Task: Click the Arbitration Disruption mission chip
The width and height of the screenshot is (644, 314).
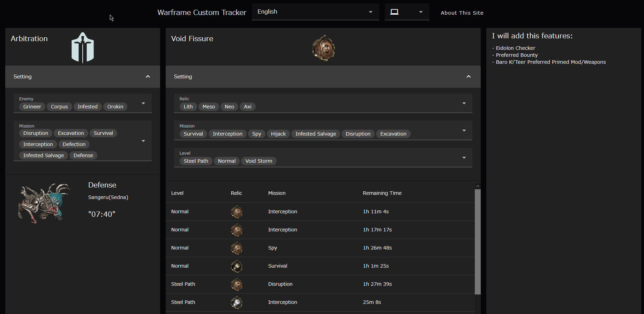Action: point(36,133)
